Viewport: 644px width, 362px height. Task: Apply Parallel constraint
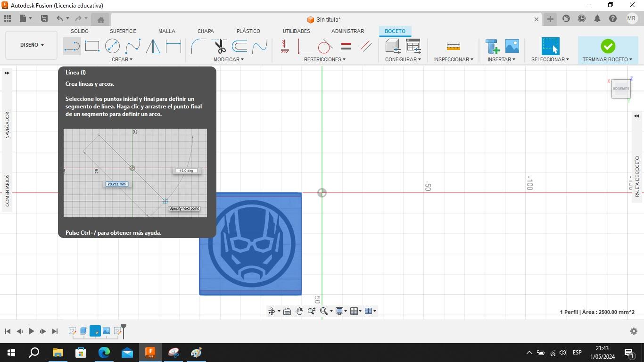coord(366,46)
